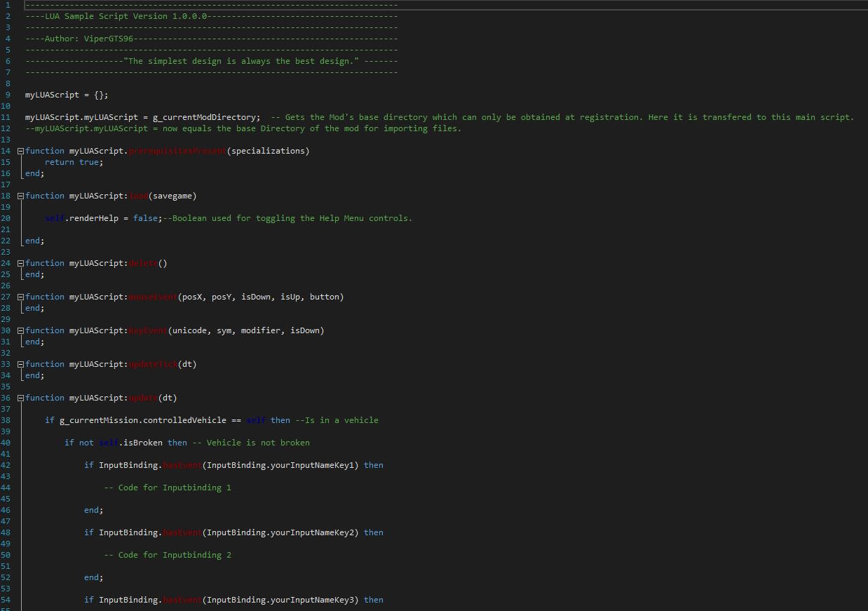
Task: Collapse the load function code block
Action: [21, 196]
